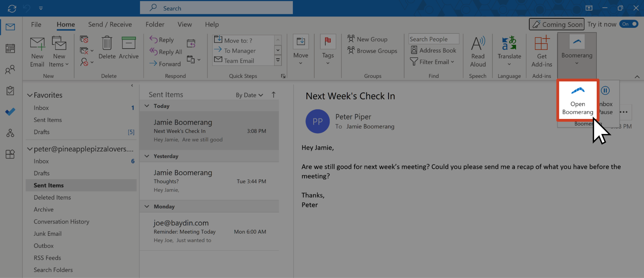Open the More Apps sidebar icon
The width and height of the screenshot is (644, 278).
10,154
